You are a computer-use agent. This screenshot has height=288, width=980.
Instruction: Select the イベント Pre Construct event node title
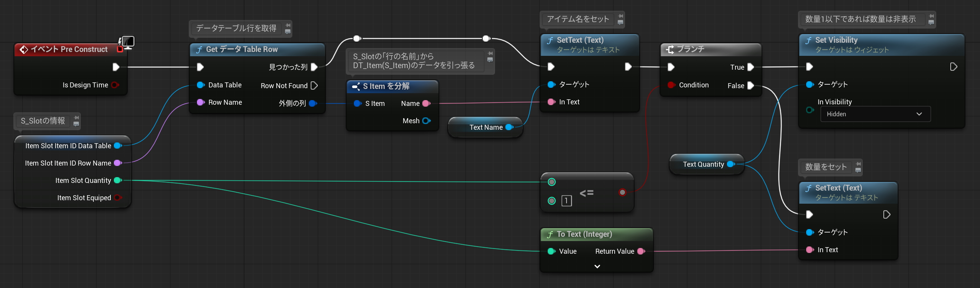69,49
